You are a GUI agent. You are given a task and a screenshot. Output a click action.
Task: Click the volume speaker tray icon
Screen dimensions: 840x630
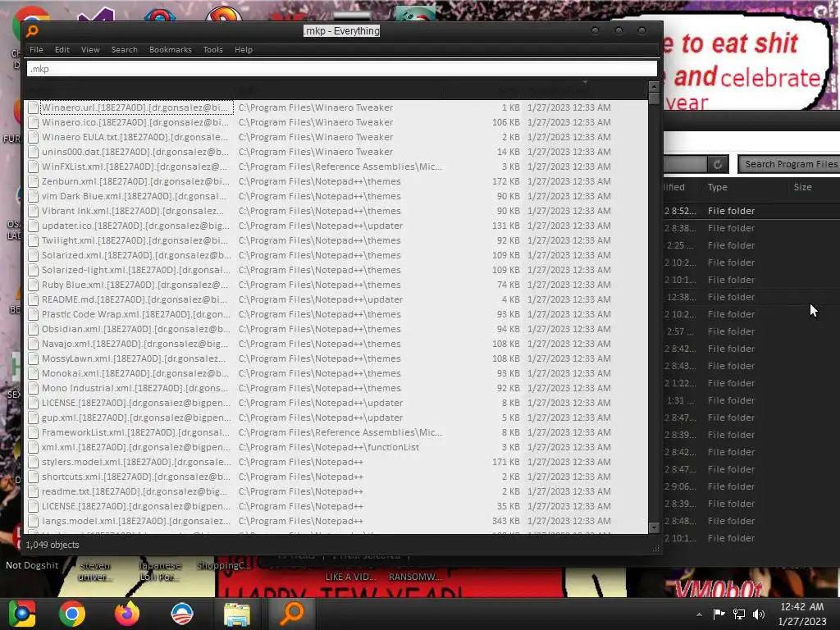[759, 614]
